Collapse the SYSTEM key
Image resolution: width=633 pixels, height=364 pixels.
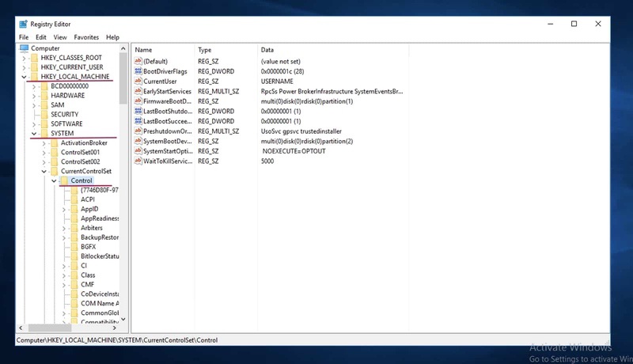[x=34, y=134]
